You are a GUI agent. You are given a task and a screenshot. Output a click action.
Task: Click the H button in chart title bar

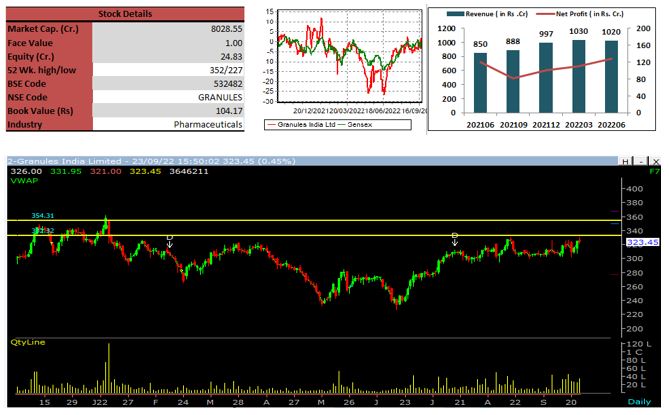pos(625,162)
